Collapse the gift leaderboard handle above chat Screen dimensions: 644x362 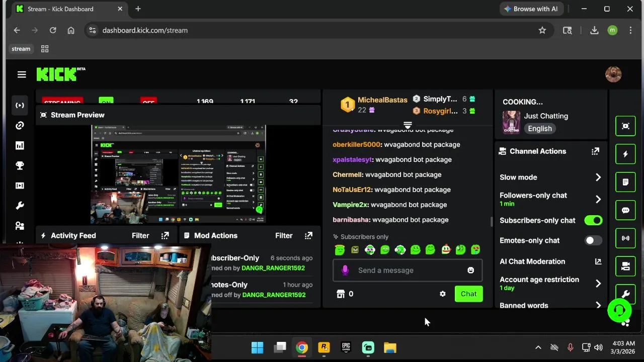pyautogui.click(x=408, y=125)
